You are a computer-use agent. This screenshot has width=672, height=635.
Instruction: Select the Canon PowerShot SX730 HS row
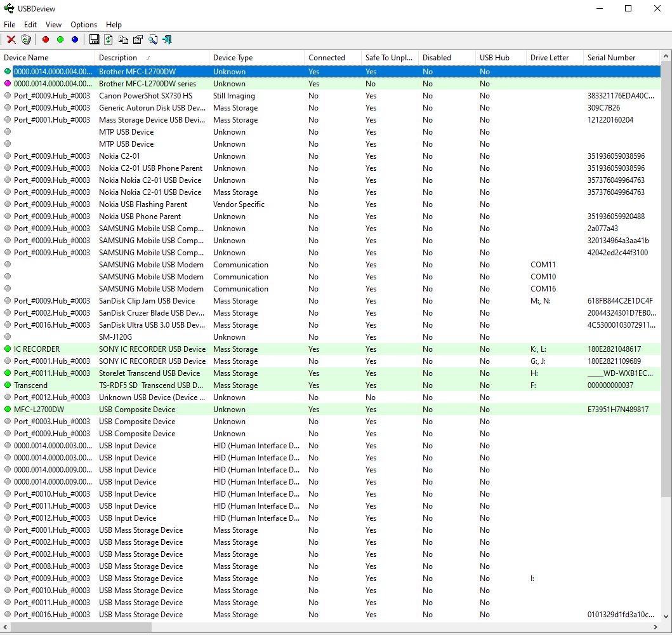[x=145, y=96]
